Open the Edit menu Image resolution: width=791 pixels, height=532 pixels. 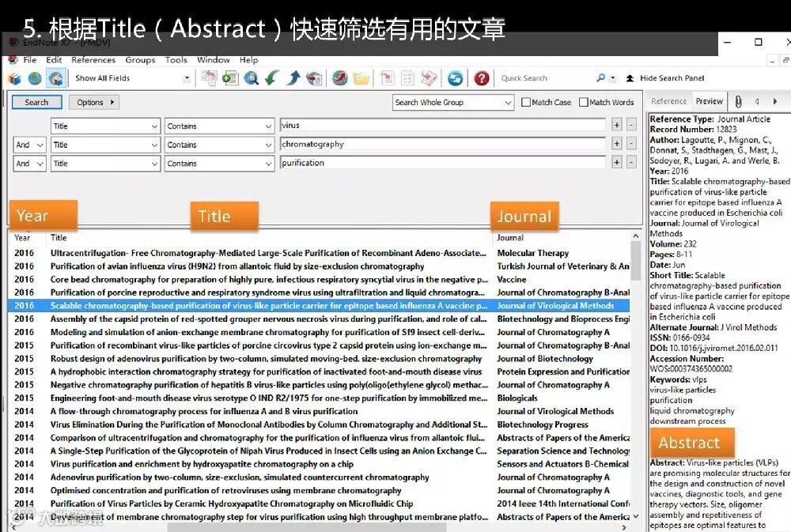point(54,59)
